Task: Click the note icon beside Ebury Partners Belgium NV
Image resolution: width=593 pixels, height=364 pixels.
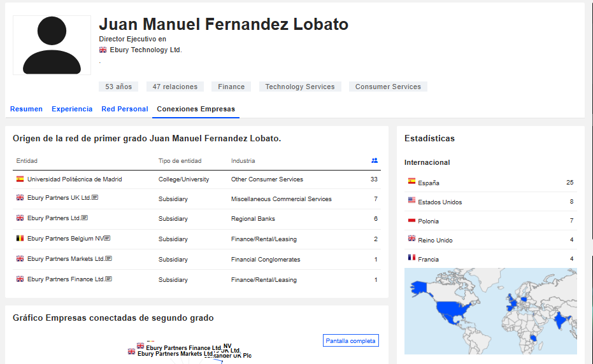Action: point(108,239)
